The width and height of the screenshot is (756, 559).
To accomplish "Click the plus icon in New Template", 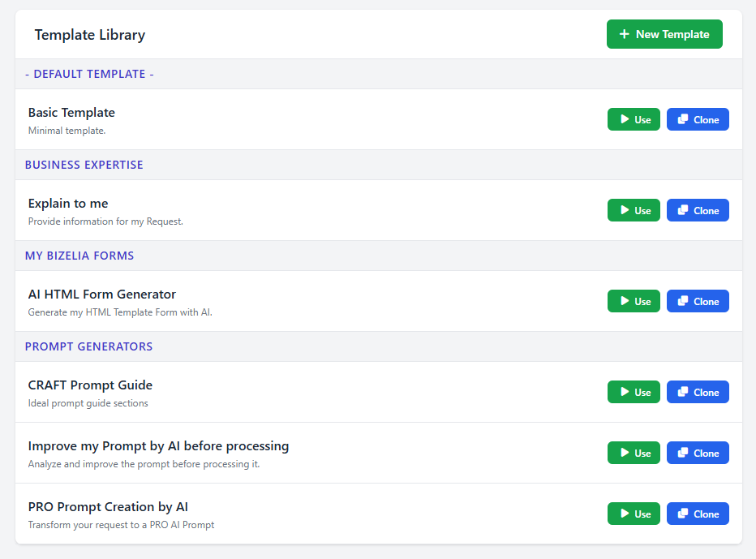I will pyautogui.click(x=624, y=34).
